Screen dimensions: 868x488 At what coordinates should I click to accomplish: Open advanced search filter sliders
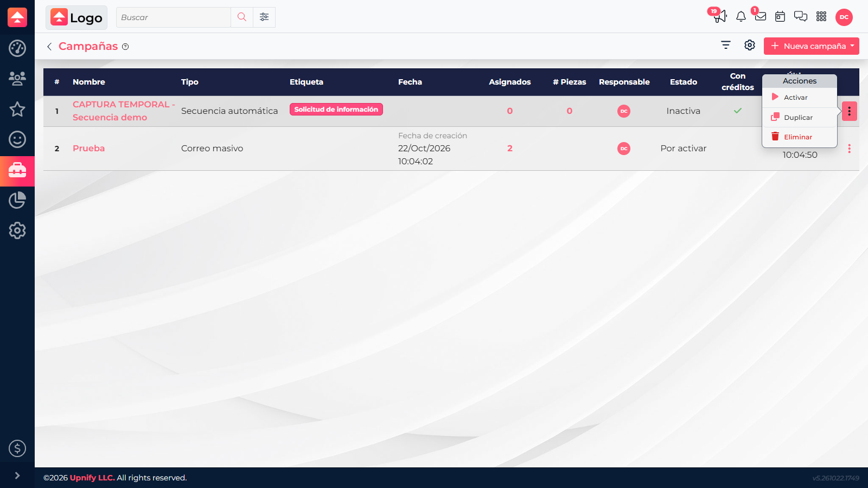point(264,17)
